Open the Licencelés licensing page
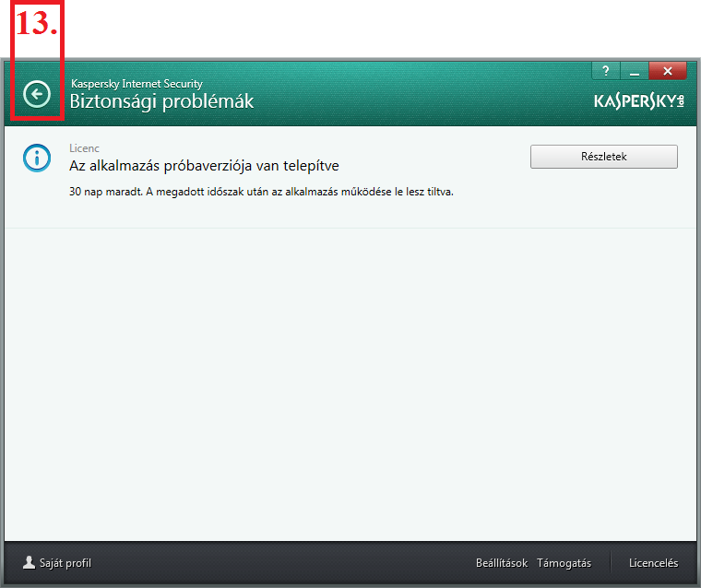 (654, 563)
